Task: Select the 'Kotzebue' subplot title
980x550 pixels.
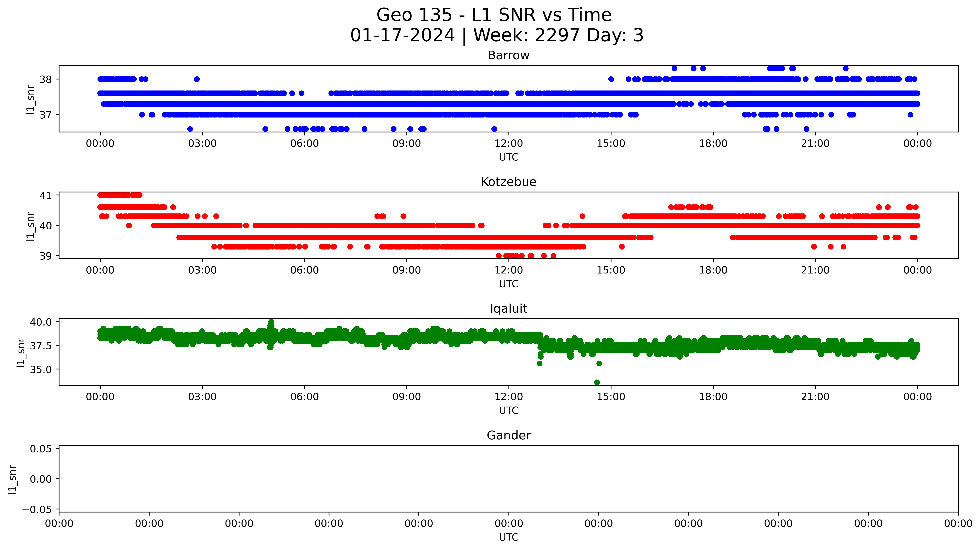Action: 509,182
